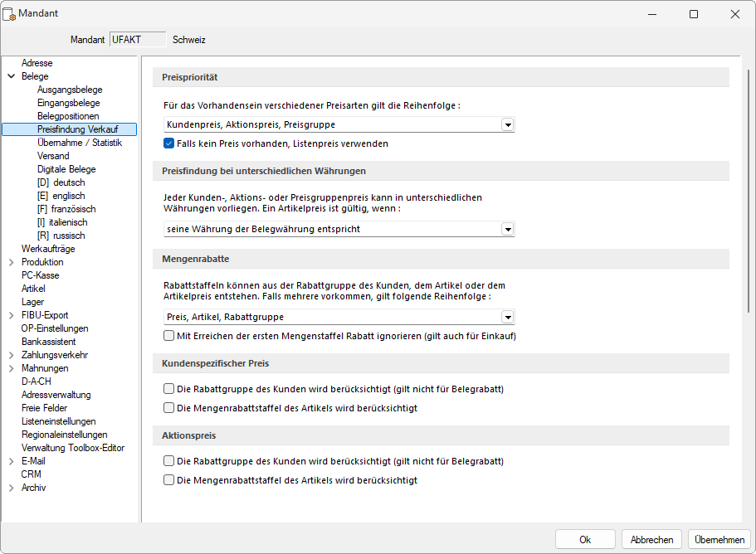756x554 pixels.
Task: Open the Belegwährung currency dropdown
Action: pos(507,229)
